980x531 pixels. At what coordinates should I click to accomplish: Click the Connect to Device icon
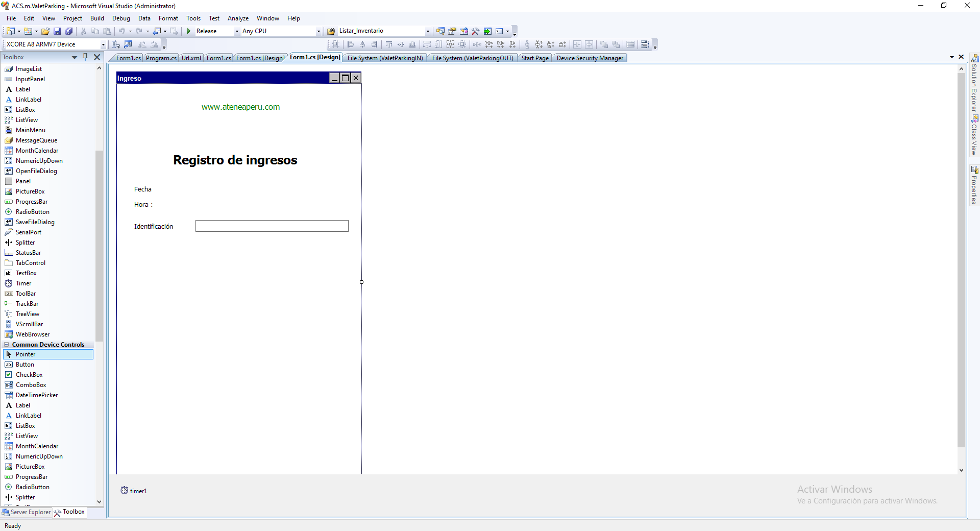[116, 44]
